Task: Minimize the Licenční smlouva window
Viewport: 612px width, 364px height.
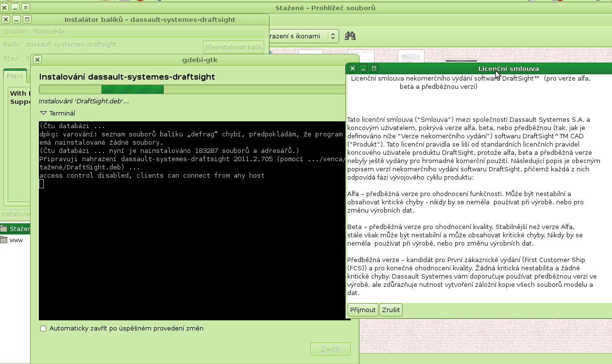Action: [x=363, y=68]
